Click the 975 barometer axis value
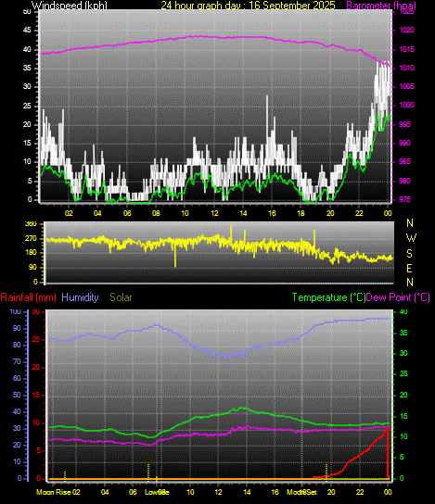Screen dimensions: 435x504 (x=404, y=199)
